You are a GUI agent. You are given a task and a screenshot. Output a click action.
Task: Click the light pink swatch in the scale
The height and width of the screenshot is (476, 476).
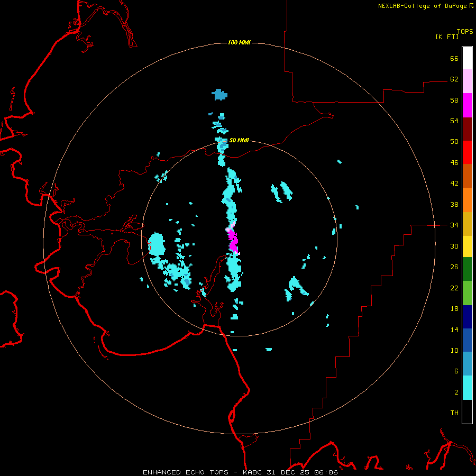click(467, 81)
